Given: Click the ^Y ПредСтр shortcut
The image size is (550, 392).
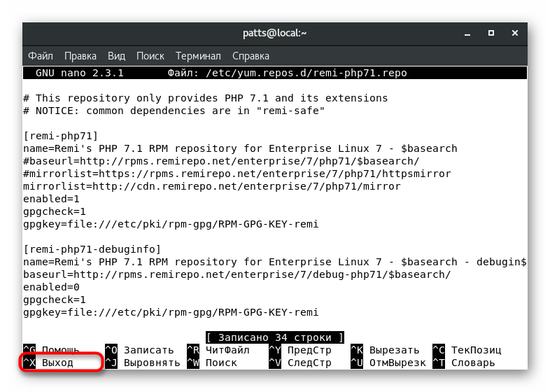Looking at the screenshot, I should pos(300,350).
